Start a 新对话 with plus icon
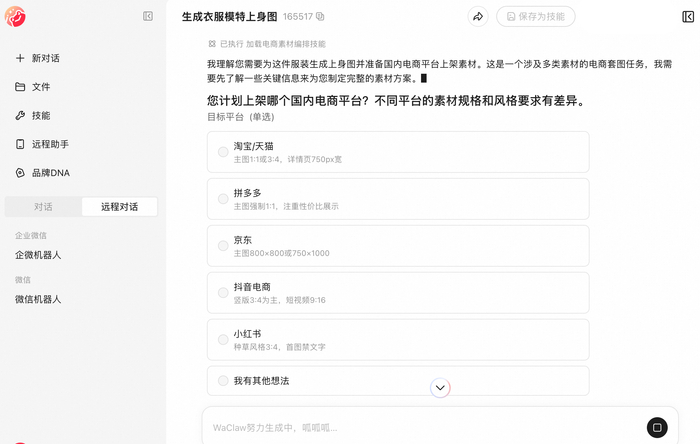 (x=38, y=58)
